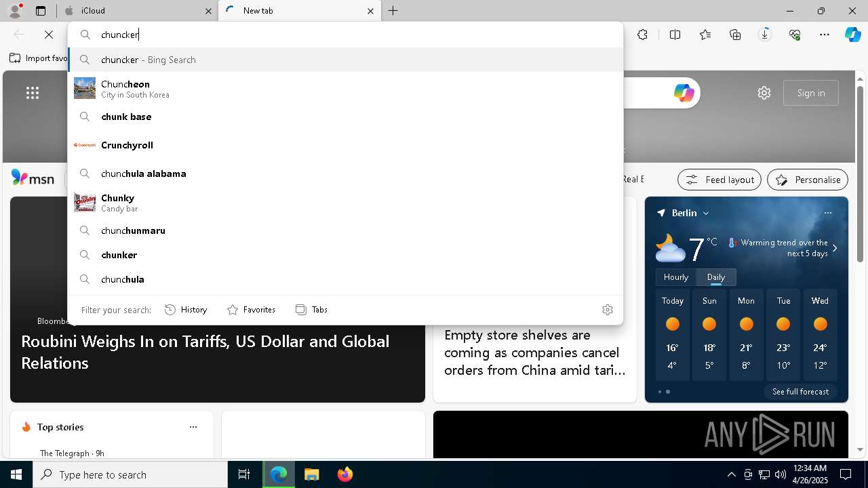Open address bar suggestion settings gear
Screen dimensions: 868x488
pos(608,310)
